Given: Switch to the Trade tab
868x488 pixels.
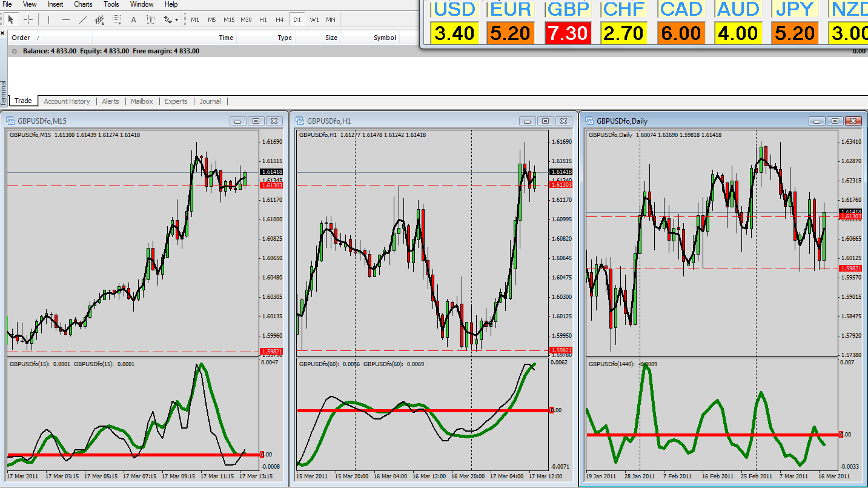Looking at the screenshot, I should pyautogui.click(x=23, y=101).
